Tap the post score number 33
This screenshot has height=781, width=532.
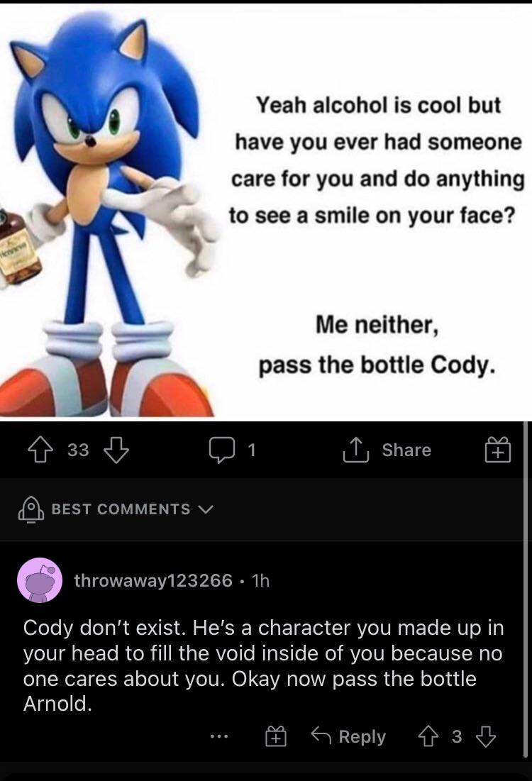pos(78,450)
